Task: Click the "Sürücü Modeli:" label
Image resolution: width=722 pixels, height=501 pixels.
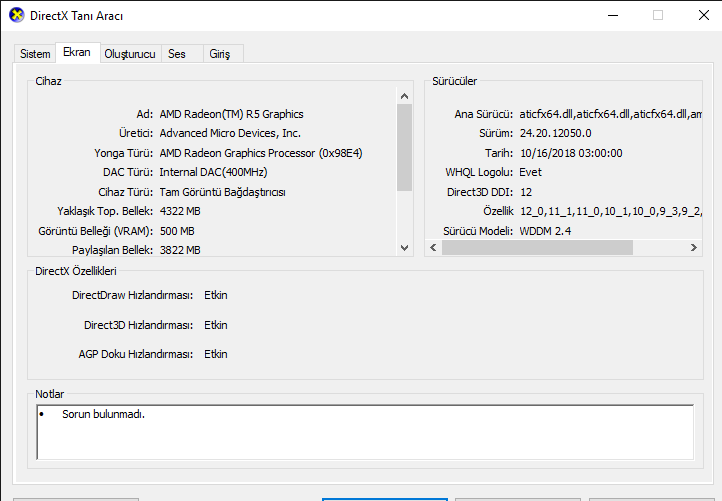Action: click(478, 231)
